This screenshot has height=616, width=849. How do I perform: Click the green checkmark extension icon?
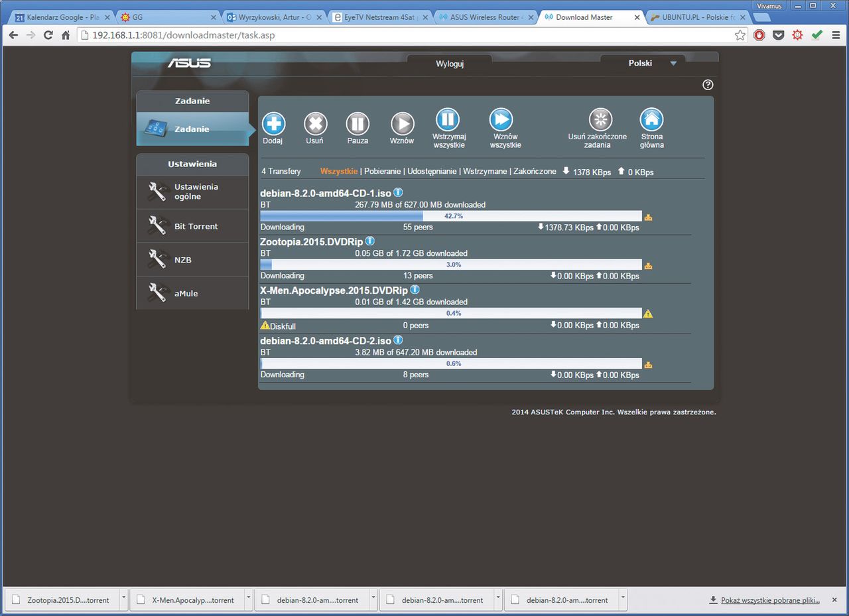coord(816,35)
